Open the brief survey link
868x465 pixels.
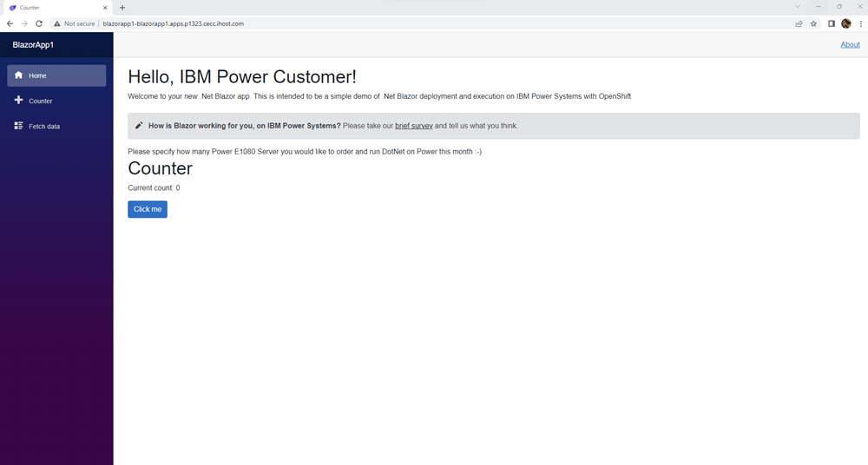[413, 126]
